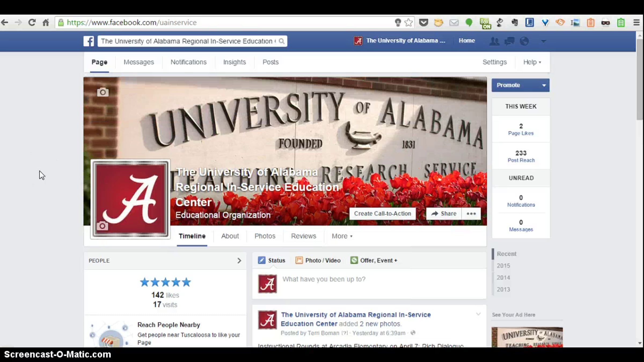Click the Box ON extension icon
The height and width of the screenshot is (362, 644).
point(485,23)
